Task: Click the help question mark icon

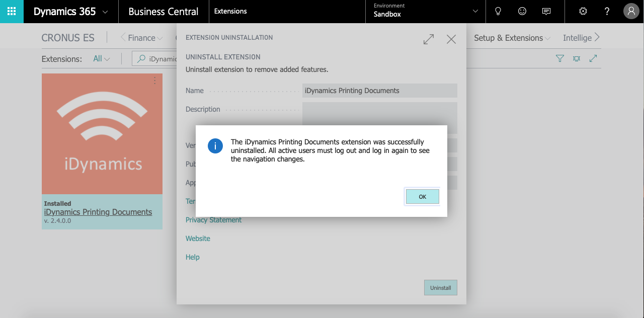Action: (x=607, y=11)
